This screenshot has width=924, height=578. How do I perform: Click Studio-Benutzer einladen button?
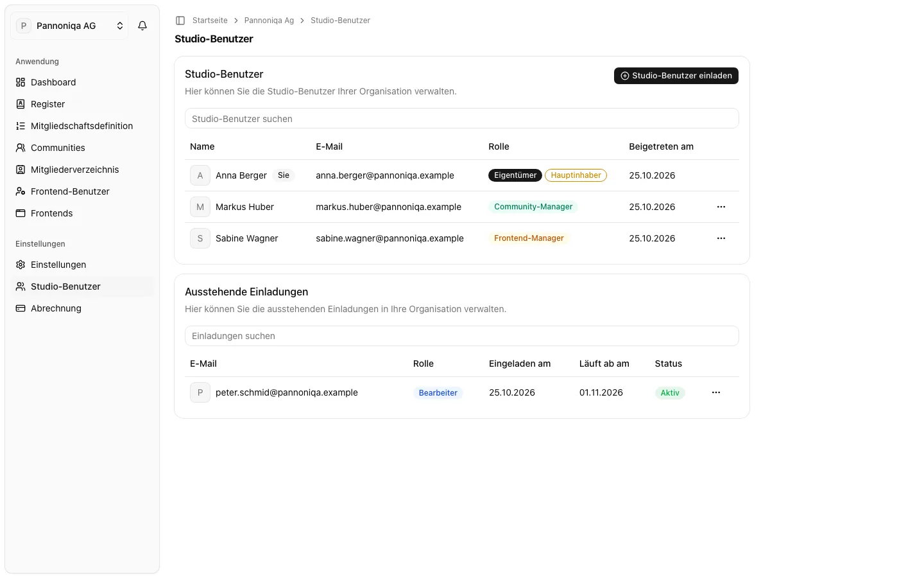coord(676,76)
